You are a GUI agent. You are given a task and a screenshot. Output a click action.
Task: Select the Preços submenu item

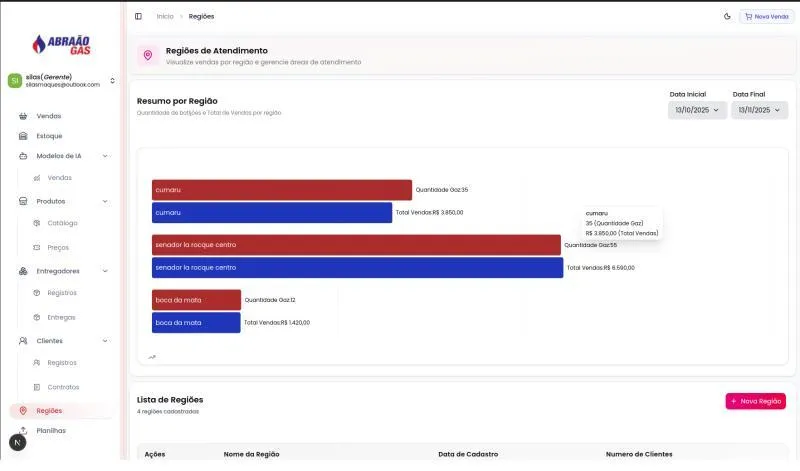point(58,247)
